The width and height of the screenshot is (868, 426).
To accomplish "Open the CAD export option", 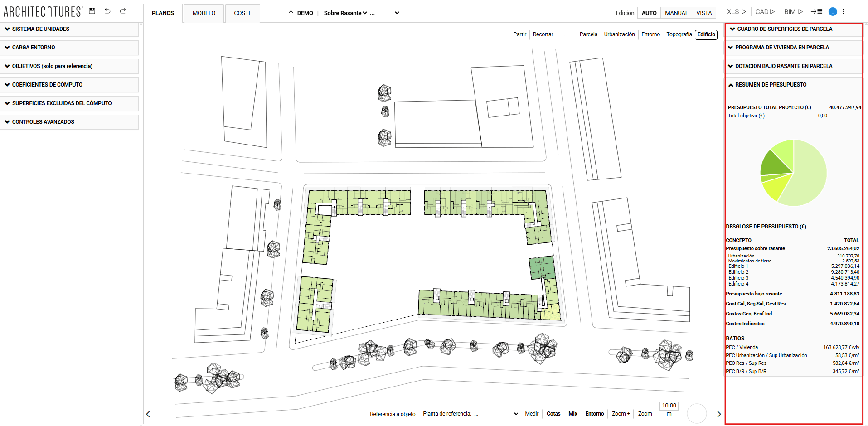I will (765, 11).
